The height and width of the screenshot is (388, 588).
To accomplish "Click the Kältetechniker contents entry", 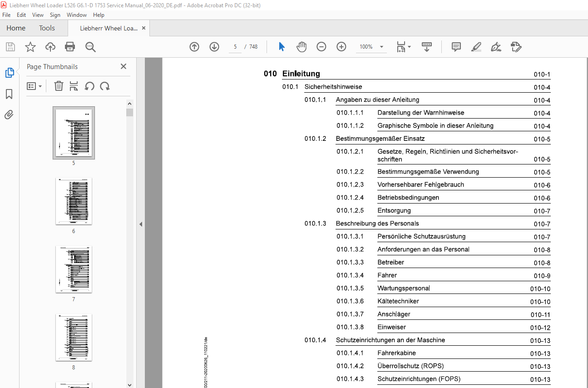I will pos(398,301).
